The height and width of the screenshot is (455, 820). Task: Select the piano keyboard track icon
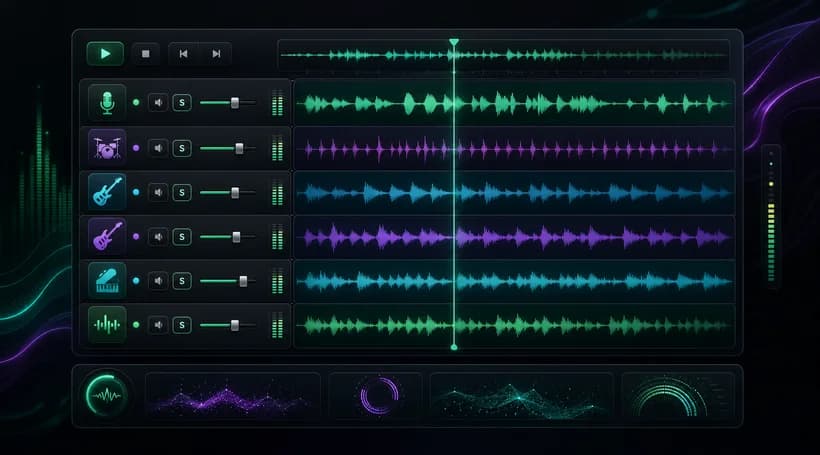tap(107, 281)
